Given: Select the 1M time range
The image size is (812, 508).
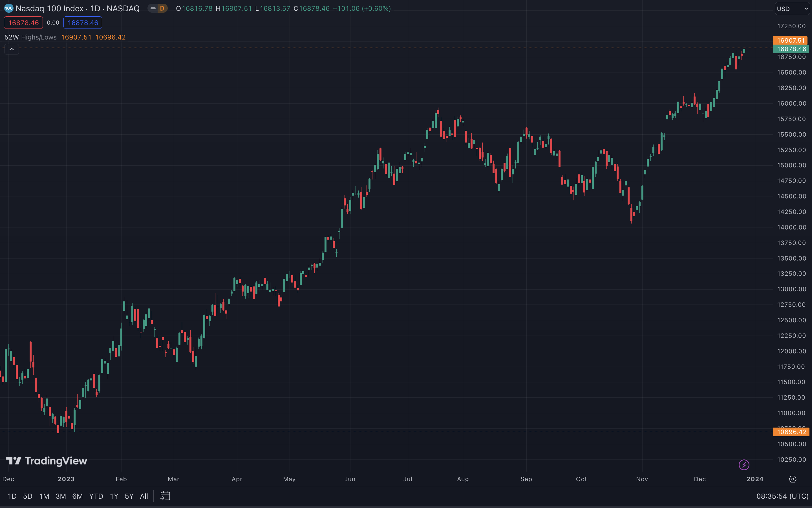Looking at the screenshot, I should pyautogui.click(x=44, y=496).
